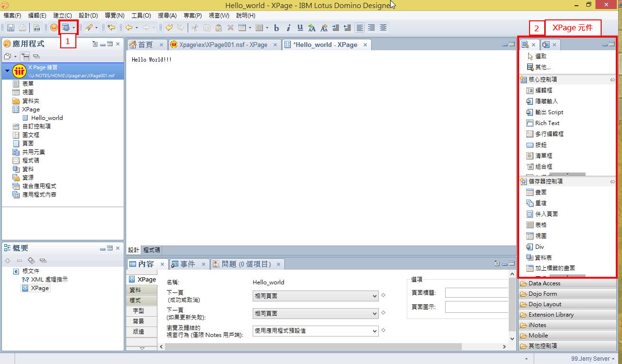Click the Paste clipboard icon
The image size is (622, 364).
coord(219,28)
